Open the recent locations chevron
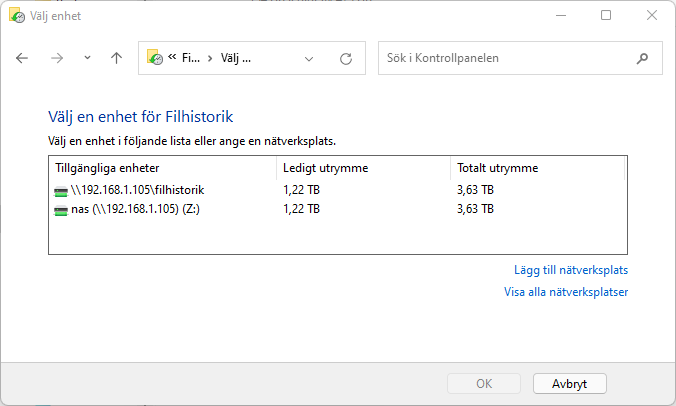The height and width of the screenshot is (406, 676). (x=87, y=58)
